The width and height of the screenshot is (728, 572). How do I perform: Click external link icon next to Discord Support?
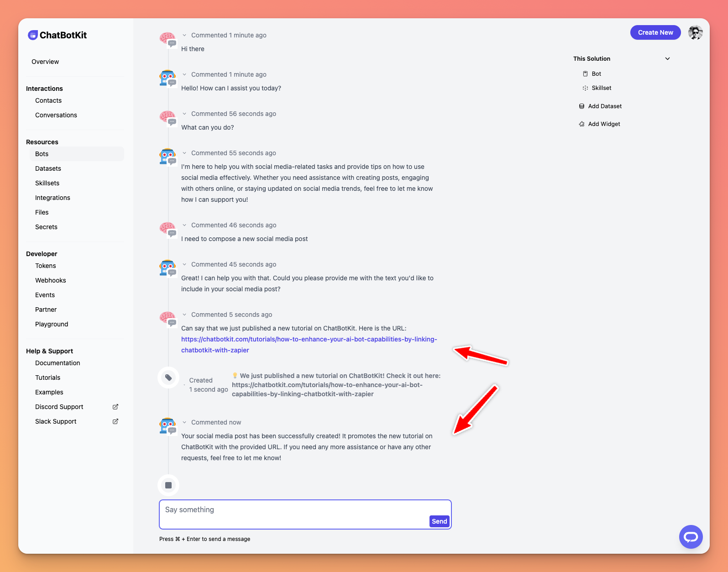point(115,407)
